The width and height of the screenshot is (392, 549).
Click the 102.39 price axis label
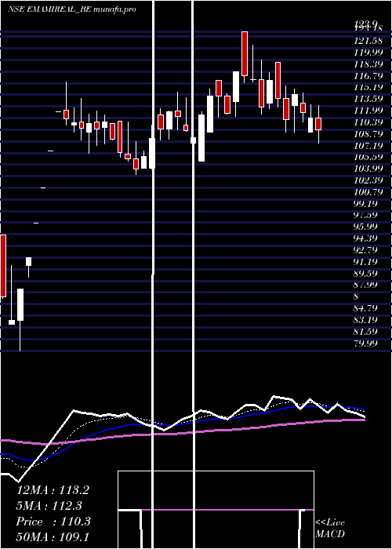tap(368, 180)
